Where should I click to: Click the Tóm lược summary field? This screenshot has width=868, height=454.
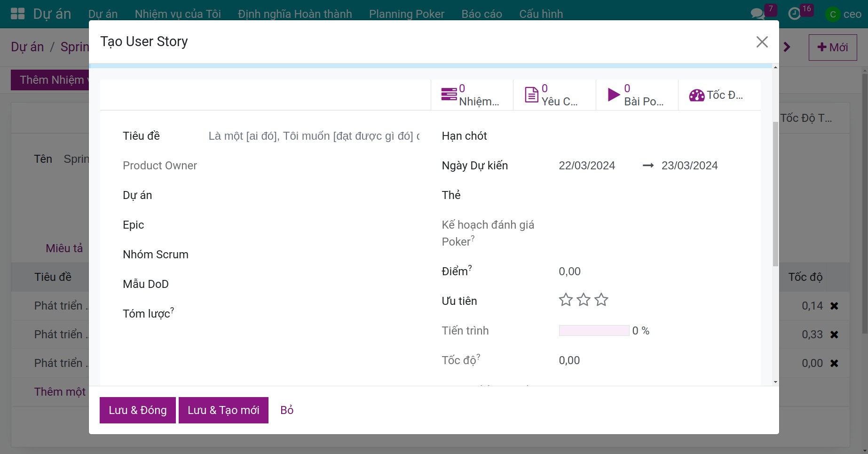click(314, 314)
